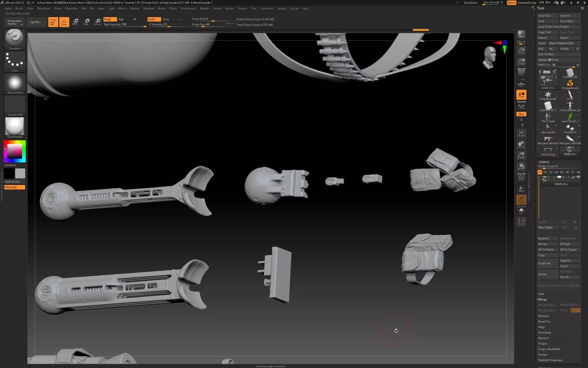Toggle Persp perspective view icon

click(521, 72)
